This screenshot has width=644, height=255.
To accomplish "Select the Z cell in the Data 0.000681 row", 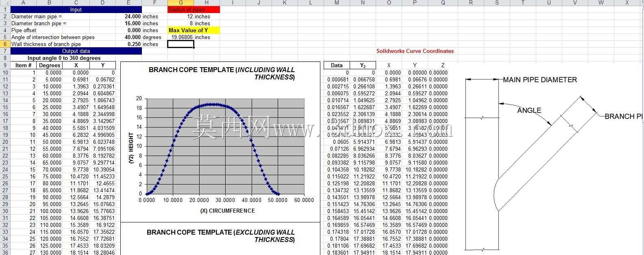I will click(438, 79).
